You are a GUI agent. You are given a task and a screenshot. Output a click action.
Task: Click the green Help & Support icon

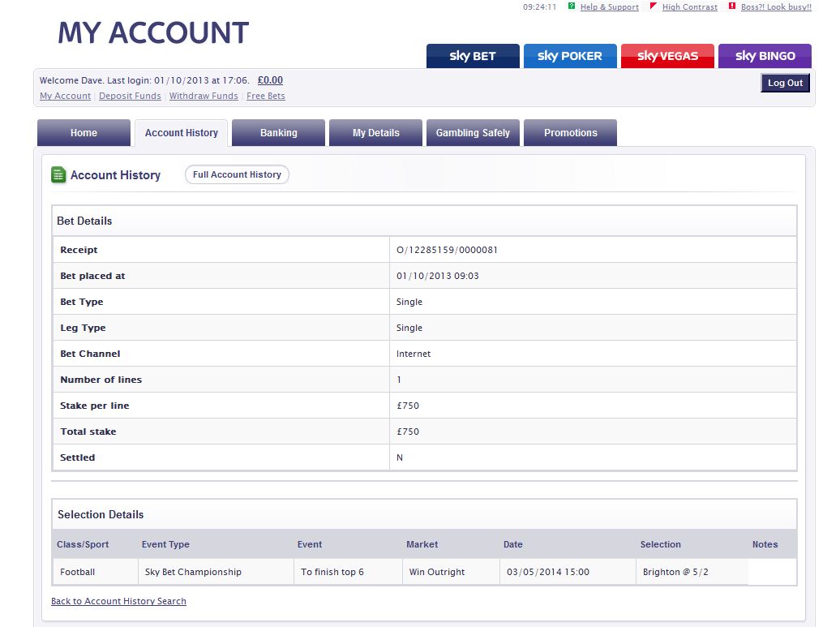click(572, 6)
